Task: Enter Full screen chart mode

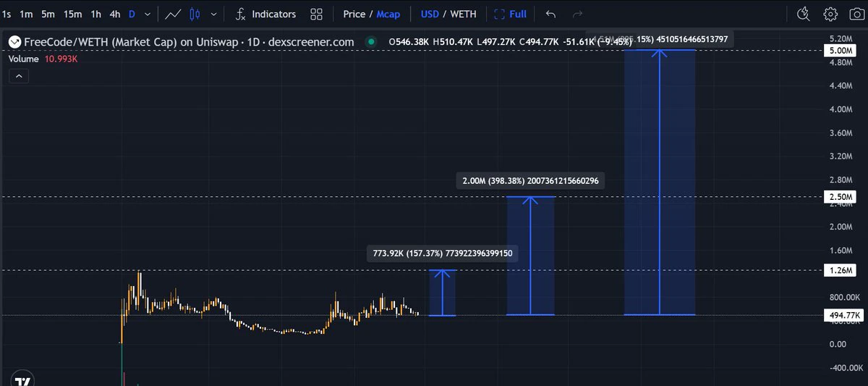Action: [511, 14]
